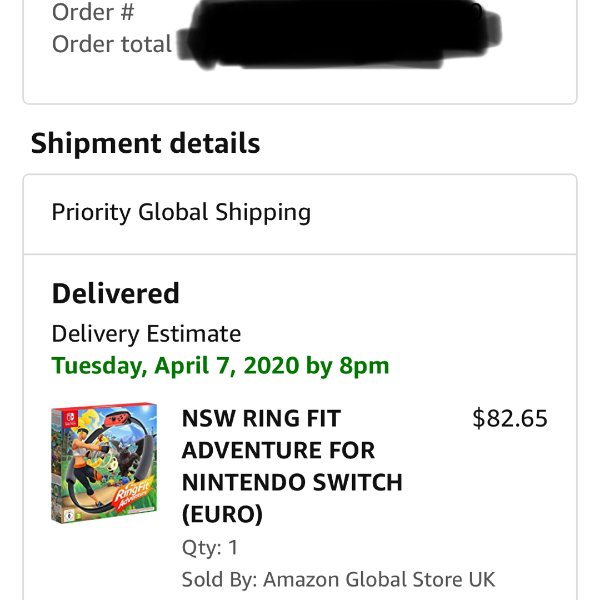The image size is (600, 600).
Task: Click the Sold By label text
Action: pyautogui.click(x=219, y=579)
